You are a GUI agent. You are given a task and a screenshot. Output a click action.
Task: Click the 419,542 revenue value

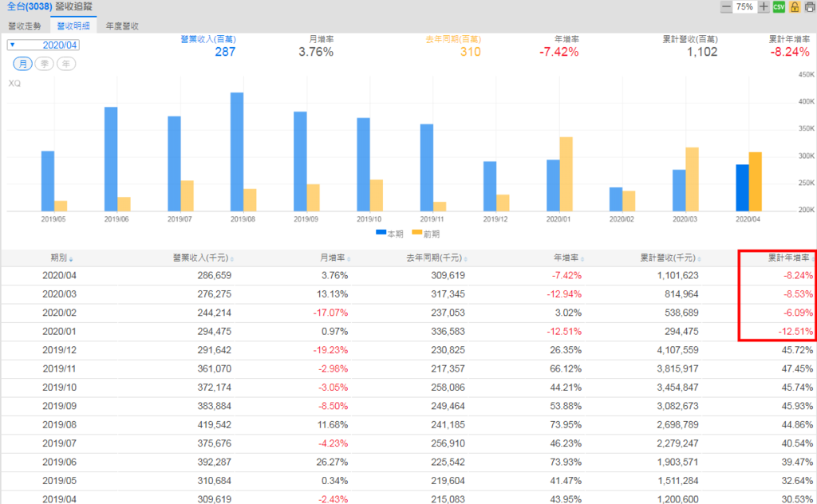pos(214,425)
